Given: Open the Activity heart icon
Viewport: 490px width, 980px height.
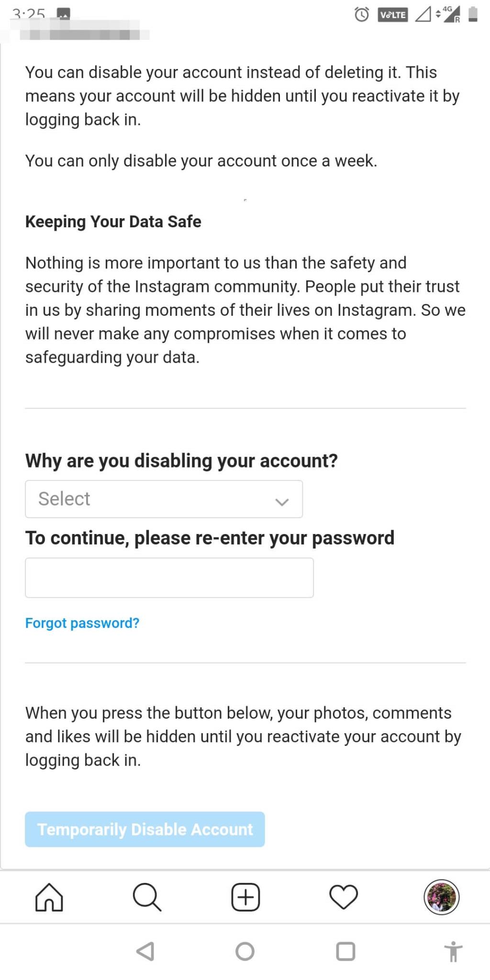Looking at the screenshot, I should point(344,897).
